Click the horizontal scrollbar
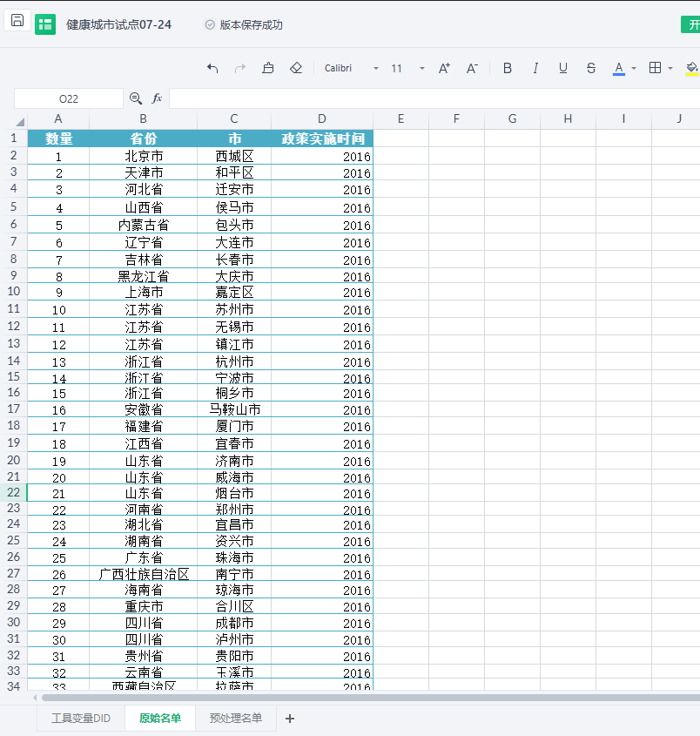Viewport: 700px width, 736px height. [x=371, y=698]
